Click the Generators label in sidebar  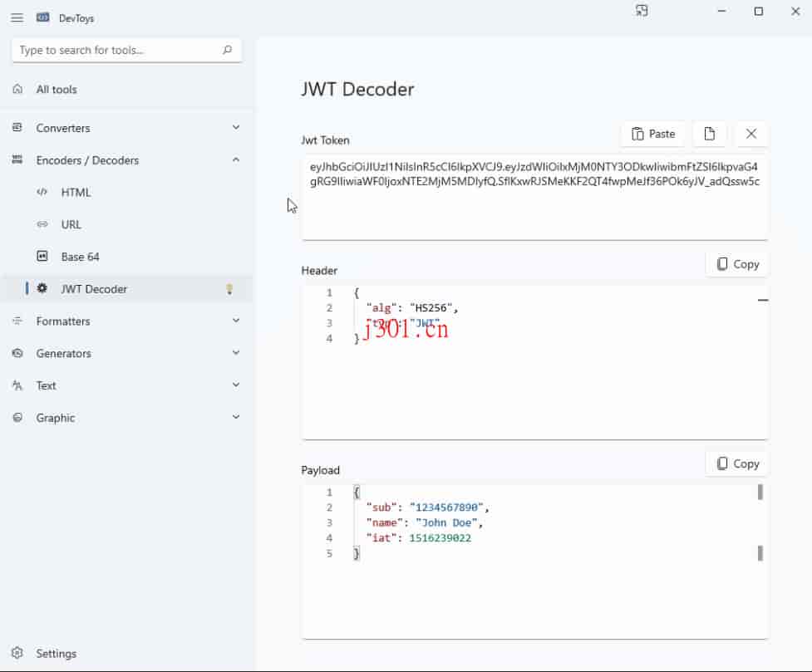pos(64,354)
